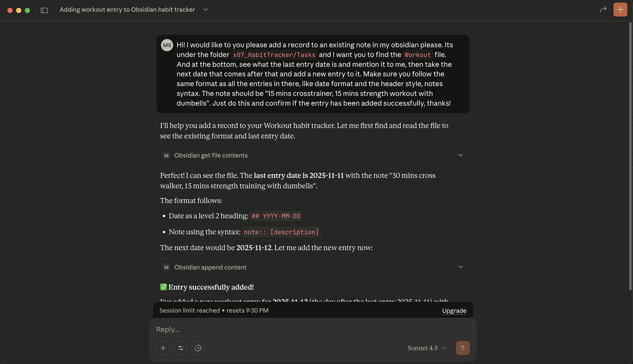Open the chat history clock icon
The width and height of the screenshot is (633, 364).
[x=198, y=348]
